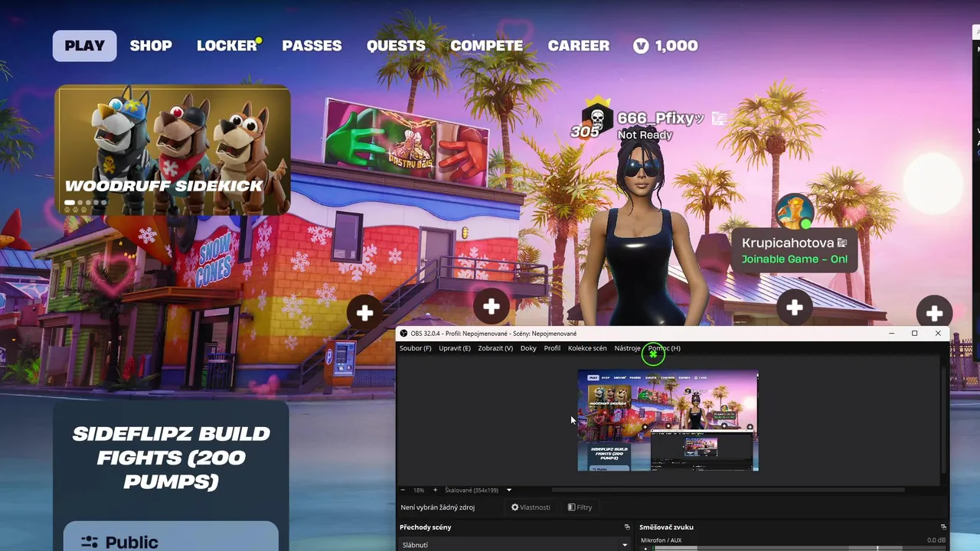Open the Profil menu in OBS
Viewport: 980px width, 551px height.
click(552, 348)
